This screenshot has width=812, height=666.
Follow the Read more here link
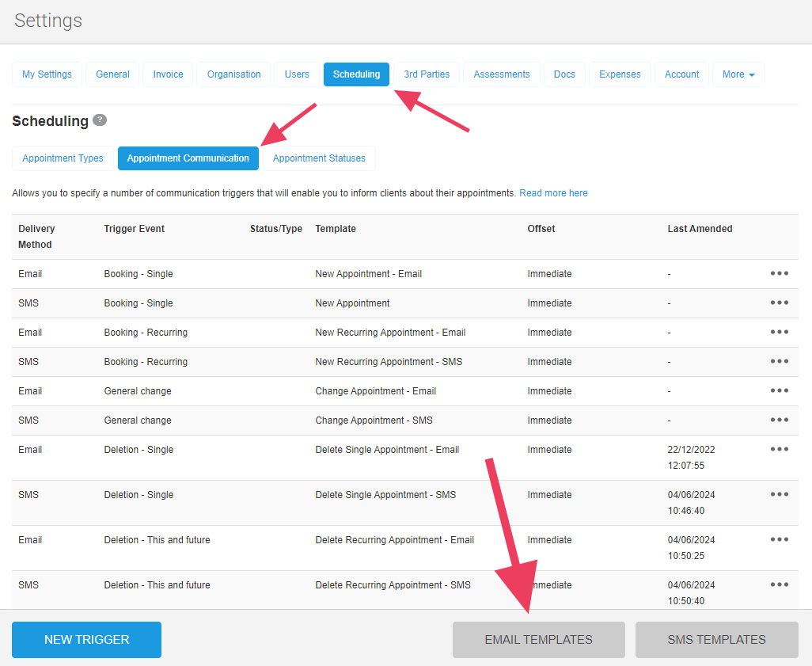(x=553, y=192)
